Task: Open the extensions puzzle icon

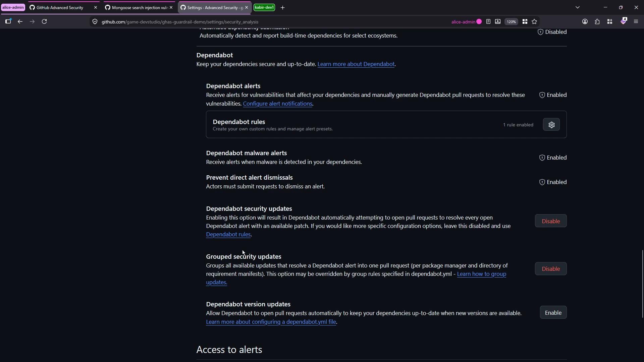Action: 597,22
